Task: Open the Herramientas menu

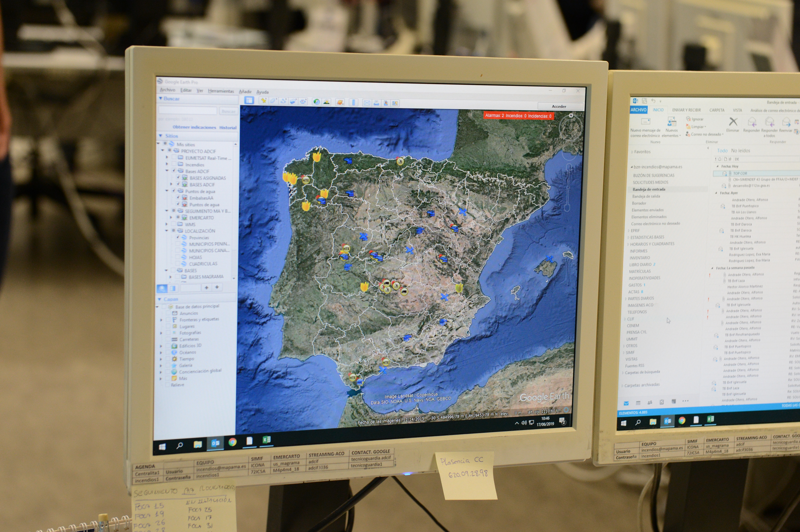Action: tap(221, 91)
